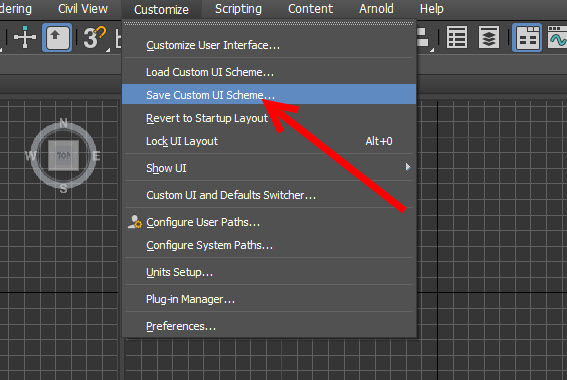Open the Scene Explorer list icon

tap(457, 37)
